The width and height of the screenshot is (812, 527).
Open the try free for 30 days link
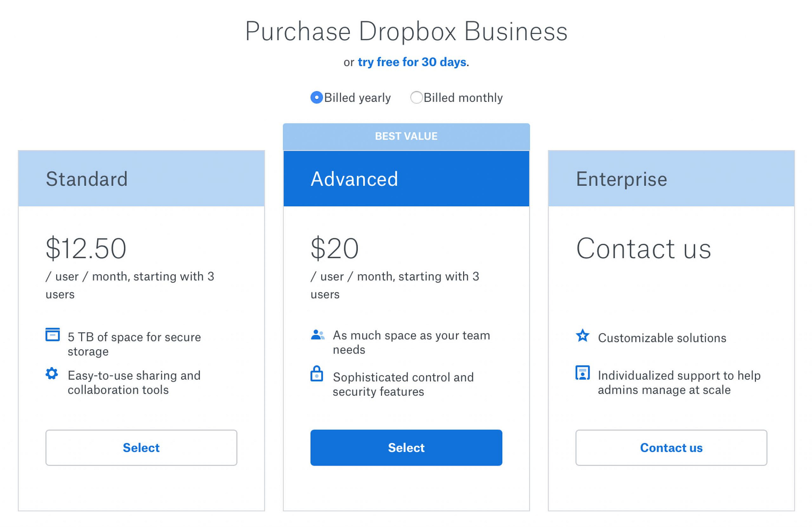pos(412,62)
